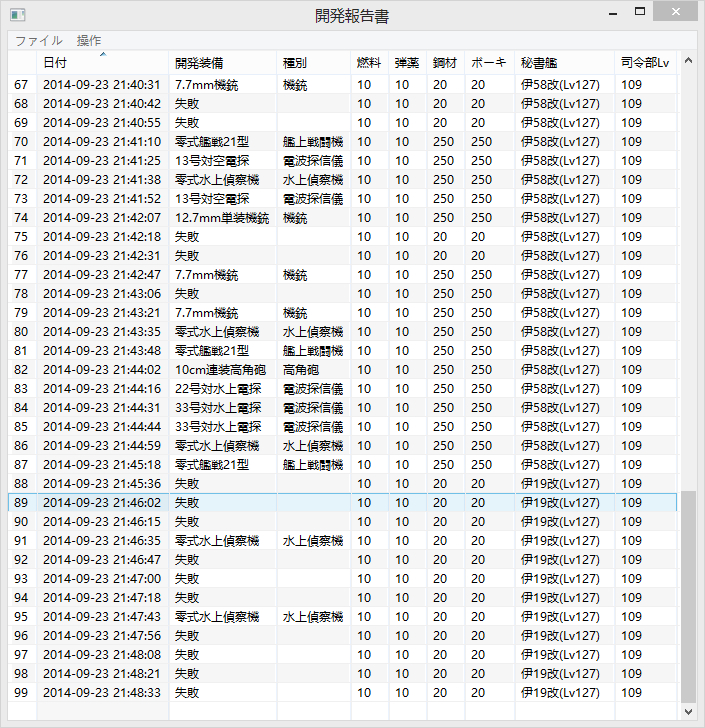
Task: Click the scrollbar down arrow
Action: (x=688, y=711)
